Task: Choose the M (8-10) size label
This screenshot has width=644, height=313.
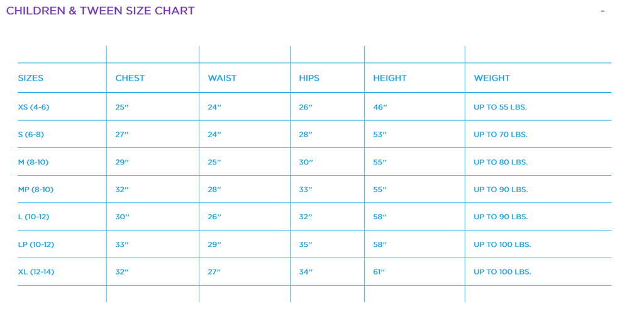Action: click(33, 162)
